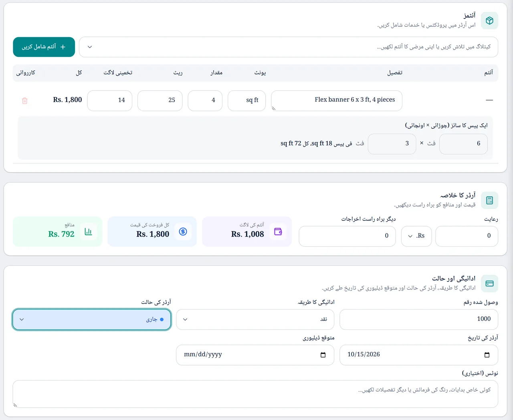Open the order status dropdown showing جاری
Screen dimensions: 513x420
coord(92,320)
